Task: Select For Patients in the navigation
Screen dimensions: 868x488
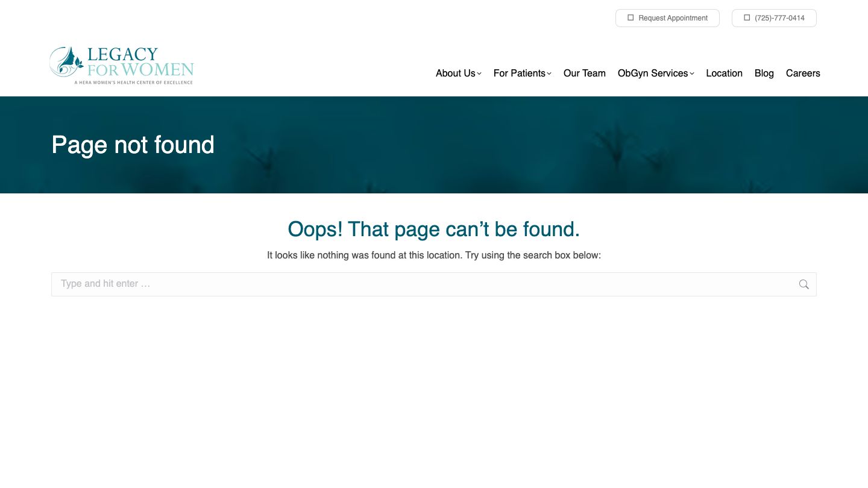Action: (519, 73)
